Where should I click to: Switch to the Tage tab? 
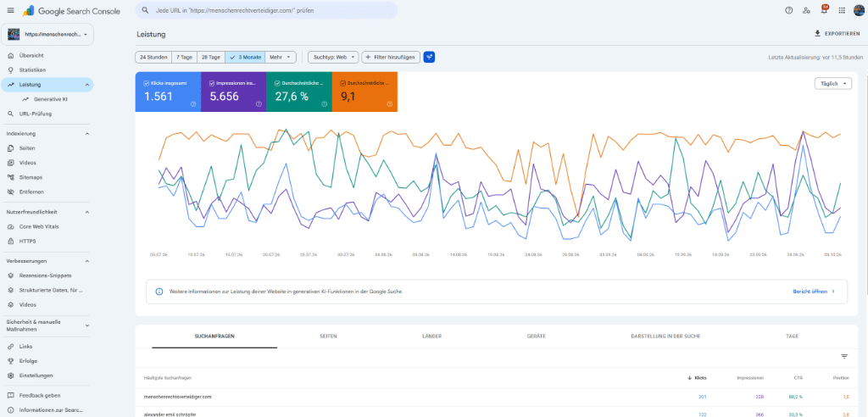(x=792, y=336)
